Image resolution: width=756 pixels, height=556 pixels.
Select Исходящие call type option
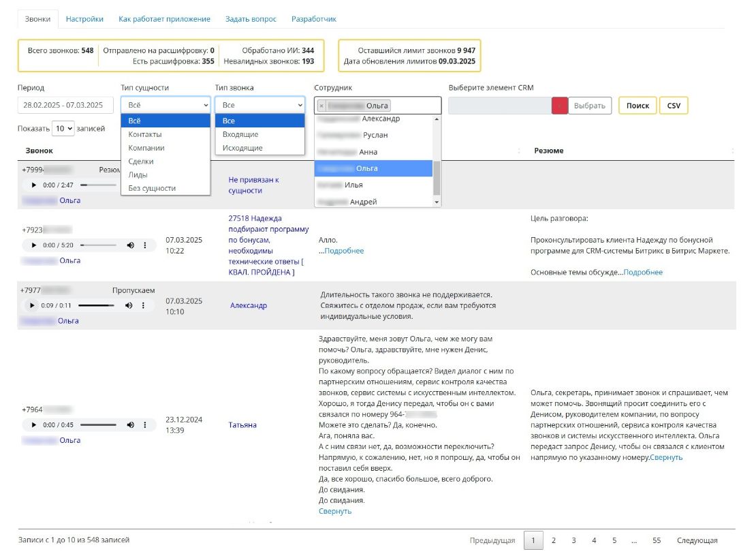point(260,148)
